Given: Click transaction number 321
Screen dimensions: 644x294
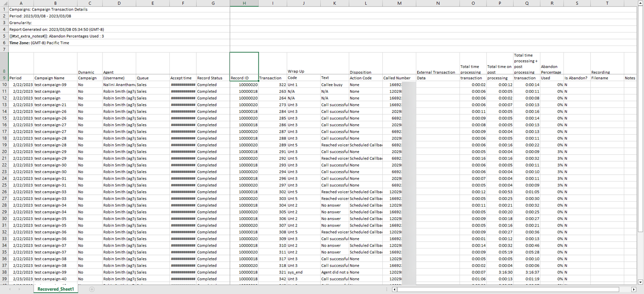Looking at the screenshot, I should (x=273, y=272).
